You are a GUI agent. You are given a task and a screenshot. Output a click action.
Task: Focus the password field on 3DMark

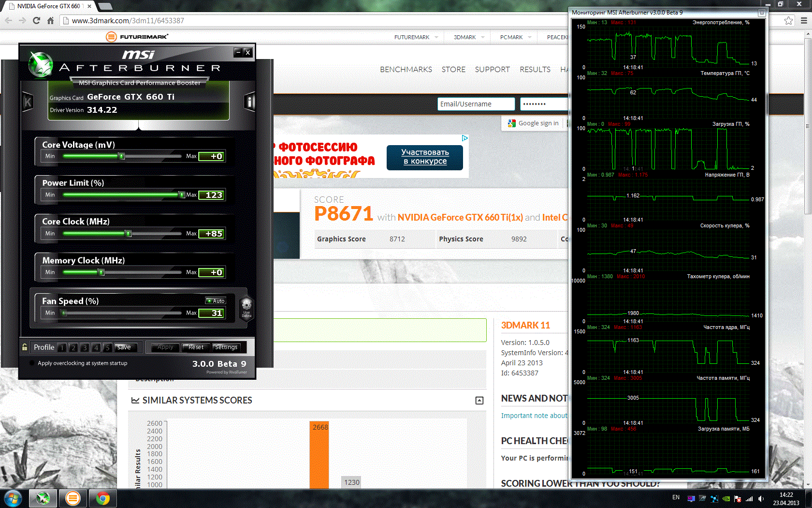pyautogui.click(x=544, y=104)
